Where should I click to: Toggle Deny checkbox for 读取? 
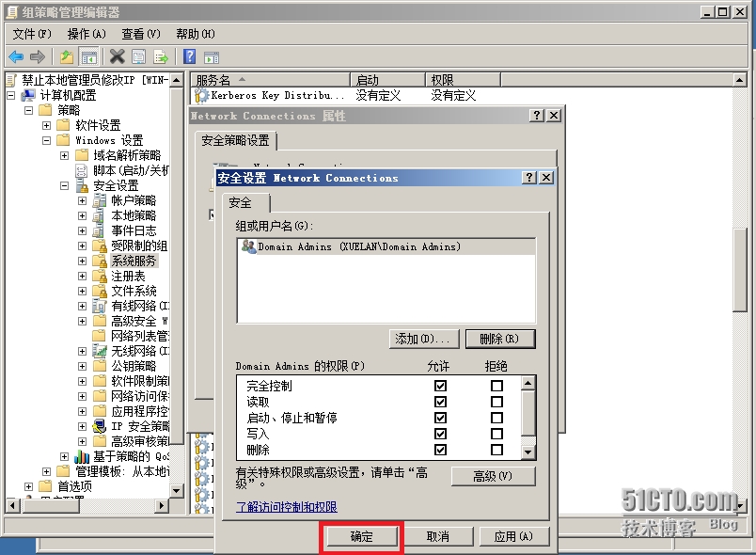(496, 402)
